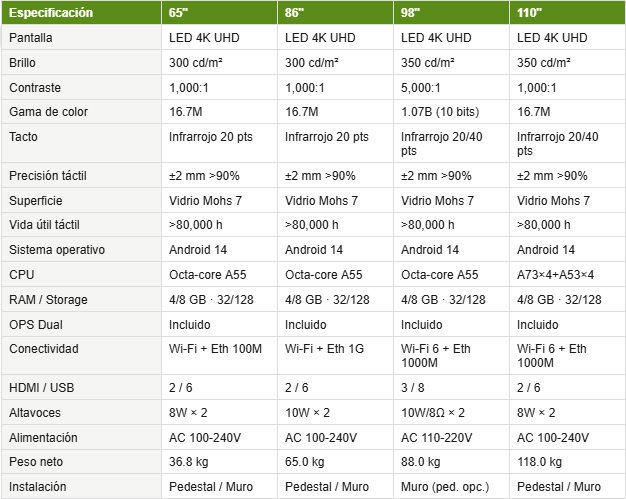Select the 86" column header
The image size is (626, 499).
335,13
